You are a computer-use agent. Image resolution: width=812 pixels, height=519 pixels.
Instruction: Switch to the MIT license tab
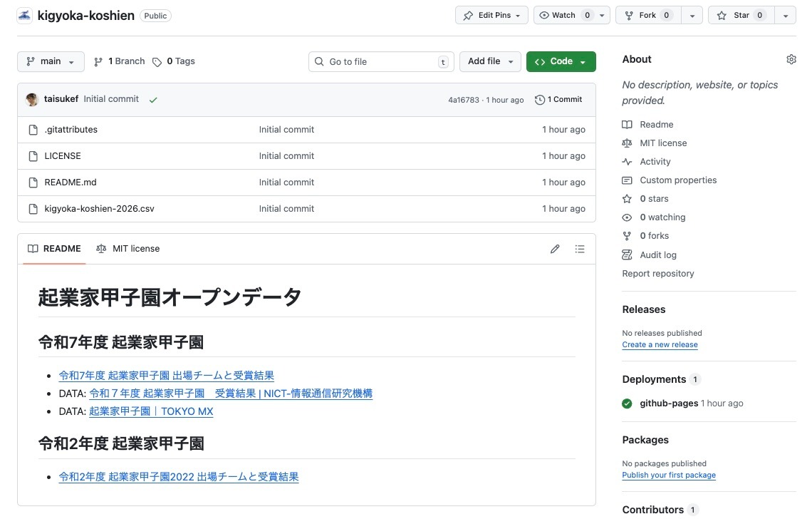129,249
